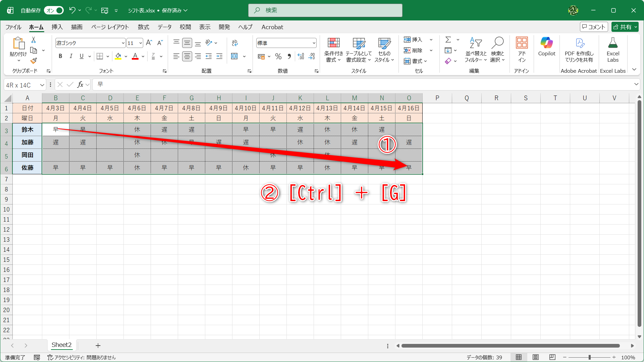Switch to Page Layout view in status bar

[536, 357]
